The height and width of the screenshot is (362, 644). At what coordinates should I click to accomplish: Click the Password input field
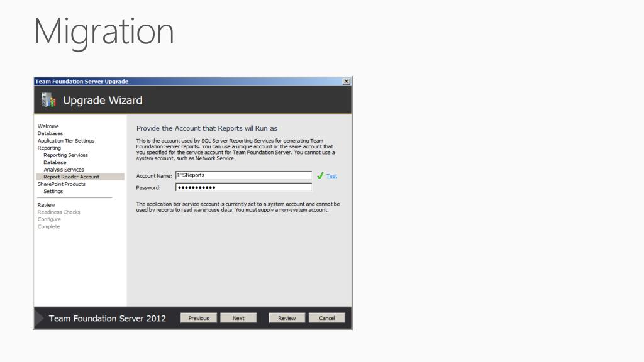tap(243, 187)
